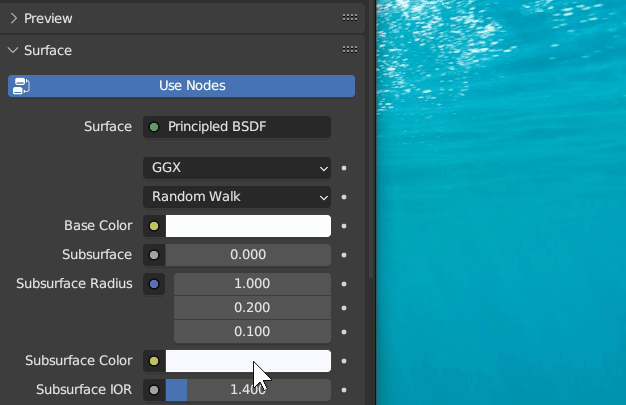This screenshot has height=405, width=626.
Task: Click the underwater image in the viewport
Action: [501, 202]
